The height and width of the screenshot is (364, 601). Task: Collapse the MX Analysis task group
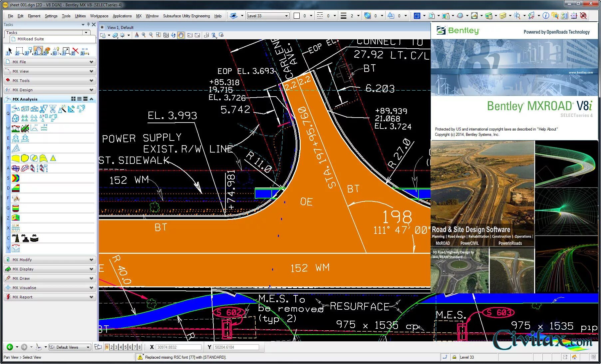pyautogui.click(x=91, y=99)
